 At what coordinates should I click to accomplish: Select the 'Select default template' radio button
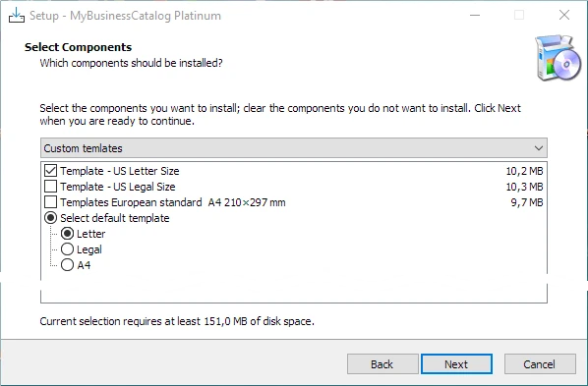click(50, 218)
